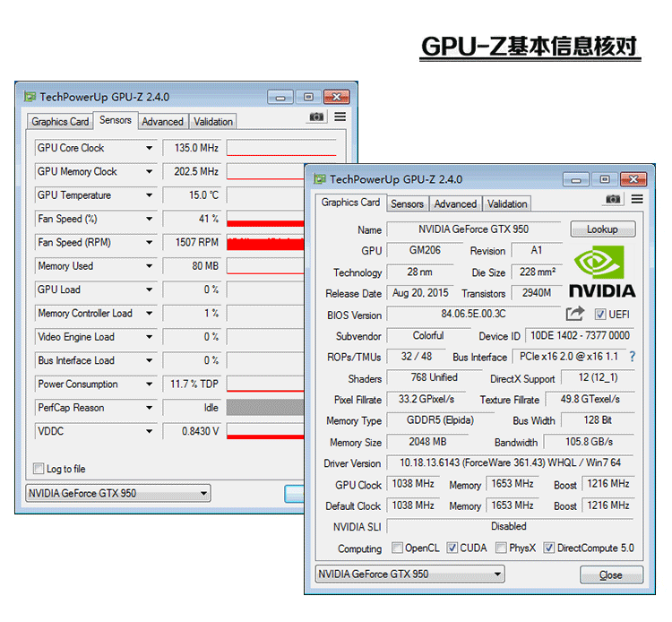
Task: Open Power Consumption sensor dropdown
Action: [149, 384]
